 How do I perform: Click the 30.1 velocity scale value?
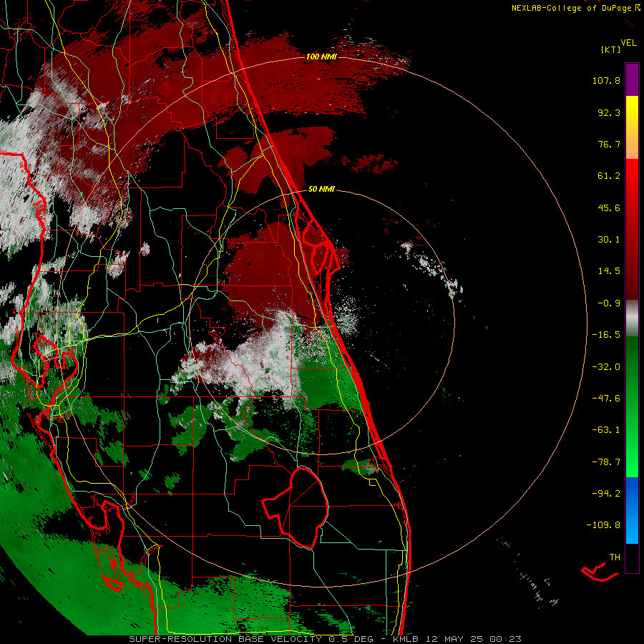609,240
